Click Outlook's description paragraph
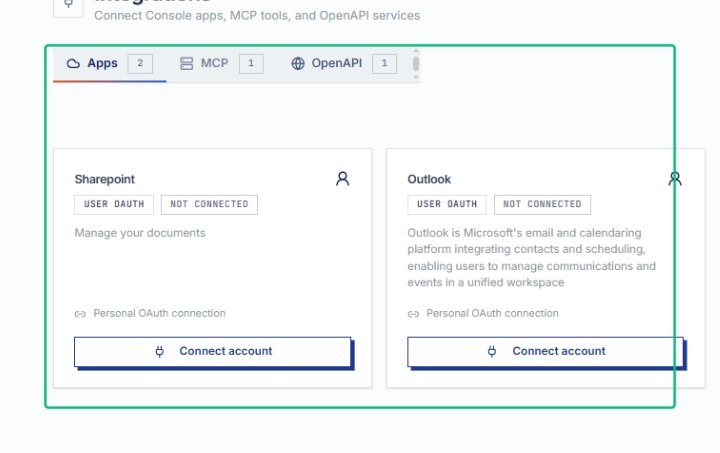The height and width of the screenshot is (453, 720). tap(531, 257)
